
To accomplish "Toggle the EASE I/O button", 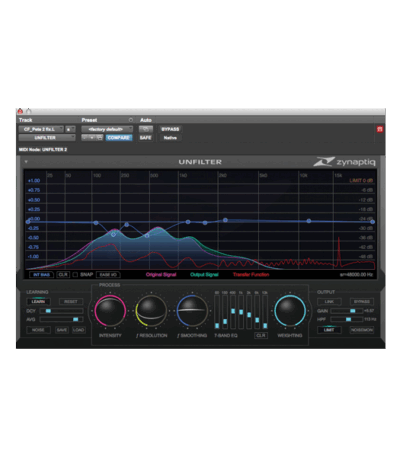I will tap(108, 275).
